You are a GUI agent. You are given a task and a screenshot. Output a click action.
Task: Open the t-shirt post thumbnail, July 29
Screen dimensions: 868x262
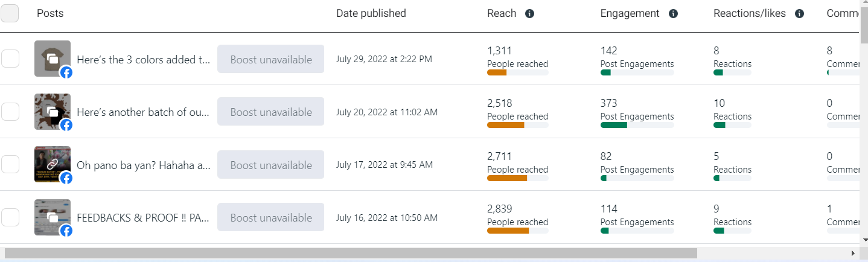(53, 59)
